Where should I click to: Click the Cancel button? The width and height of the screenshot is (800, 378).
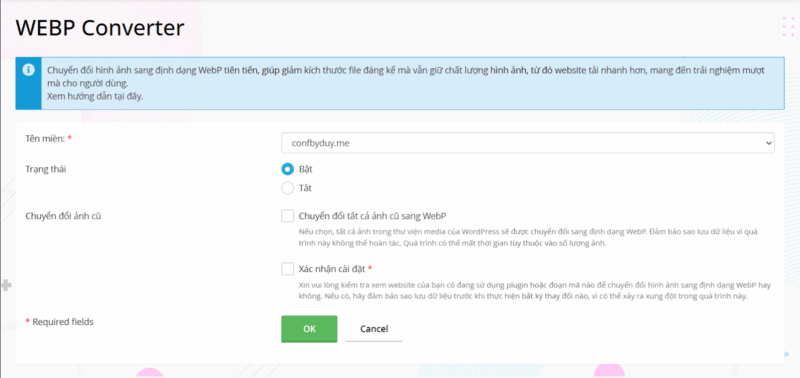click(x=374, y=329)
